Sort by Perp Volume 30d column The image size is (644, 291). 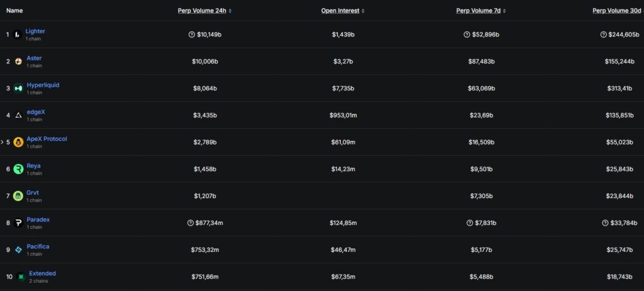click(618, 11)
